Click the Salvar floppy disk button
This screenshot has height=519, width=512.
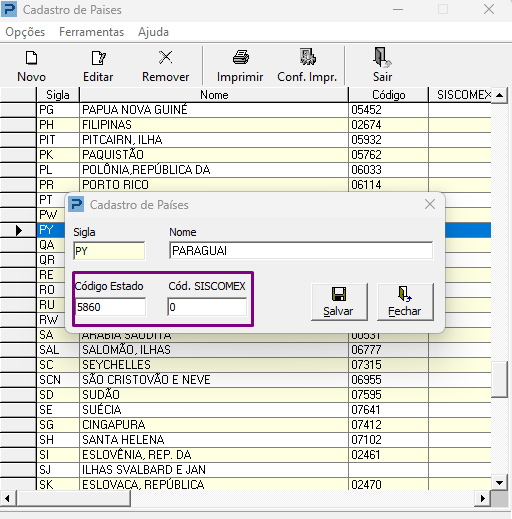point(339,302)
